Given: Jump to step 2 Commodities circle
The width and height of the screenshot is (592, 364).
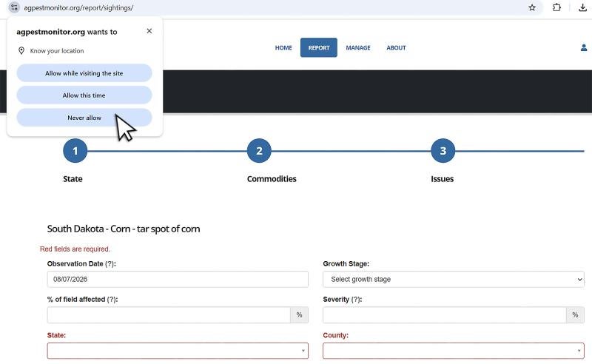Looking at the screenshot, I should pos(259,151).
